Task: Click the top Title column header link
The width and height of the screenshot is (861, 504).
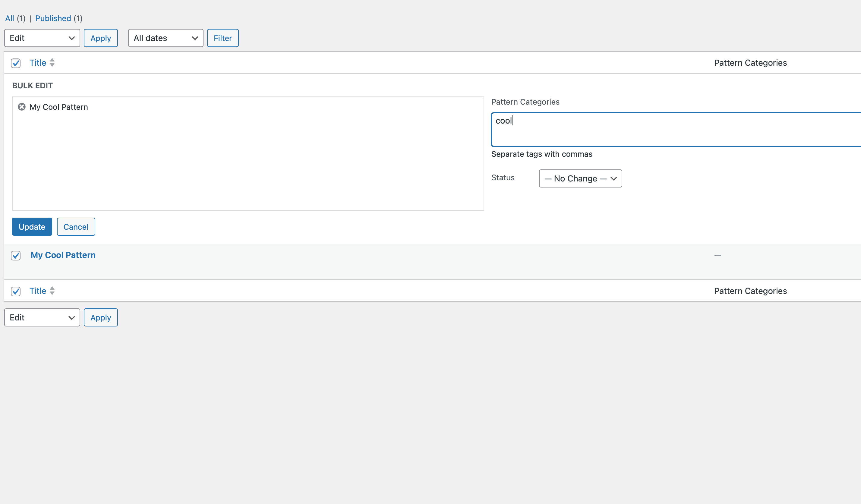Action: [38, 63]
